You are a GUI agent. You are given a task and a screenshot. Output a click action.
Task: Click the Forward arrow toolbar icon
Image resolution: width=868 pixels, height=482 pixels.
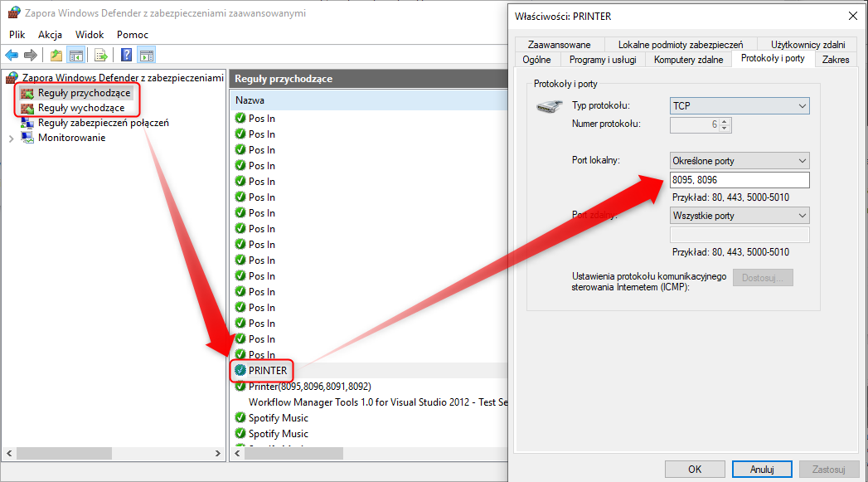(31, 56)
